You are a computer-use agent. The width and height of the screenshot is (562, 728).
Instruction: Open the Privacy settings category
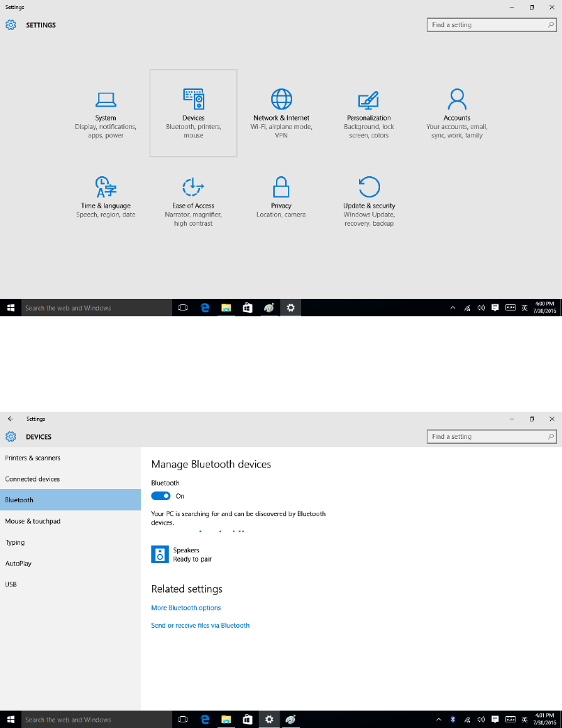coord(281,201)
